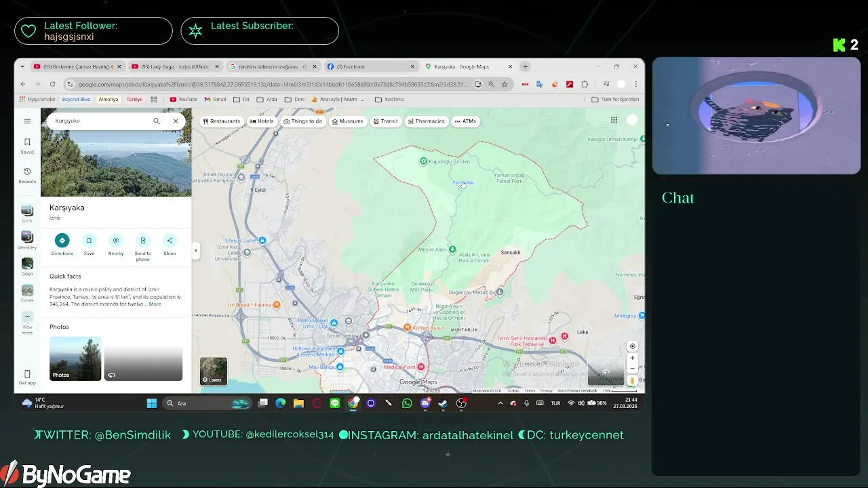Filter the map by Hotels
This screenshot has width=868, height=488.
click(x=262, y=121)
